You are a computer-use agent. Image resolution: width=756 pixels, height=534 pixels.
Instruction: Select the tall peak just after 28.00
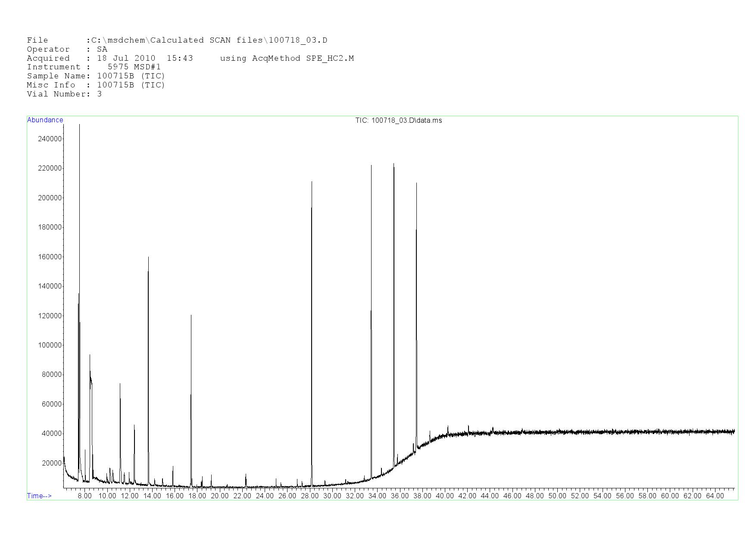(x=312, y=183)
